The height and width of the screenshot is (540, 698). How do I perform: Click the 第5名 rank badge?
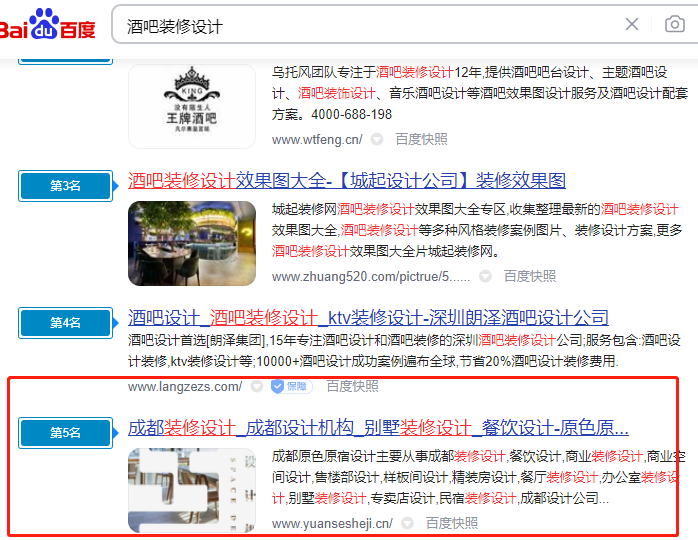pyautogui.click(x=65, y=432)
